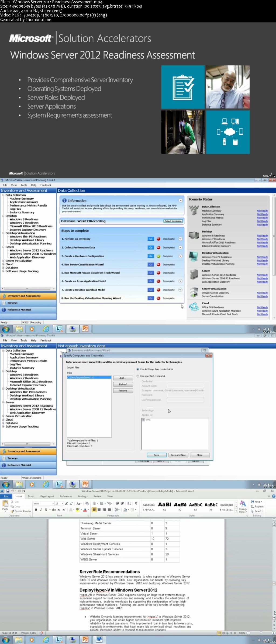Open the font size dropdown showing 10
Screen dimensions: 276x644
[x=63, y=503]
